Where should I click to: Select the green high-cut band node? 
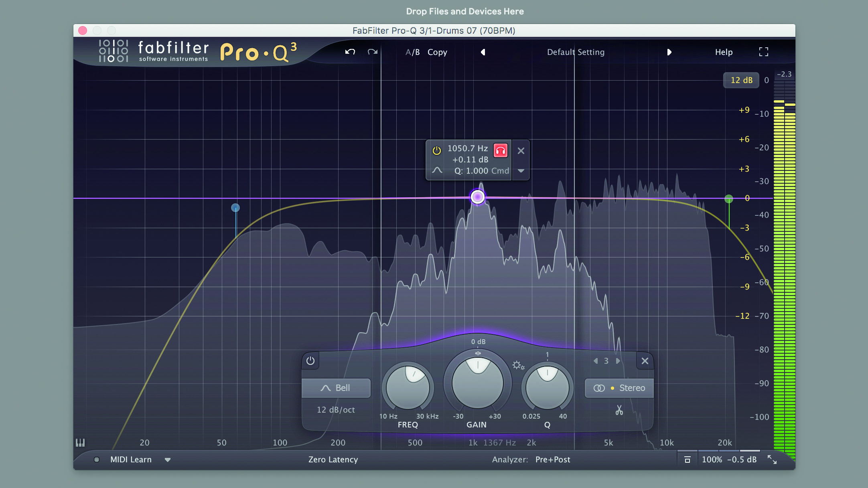click(729, 199)
